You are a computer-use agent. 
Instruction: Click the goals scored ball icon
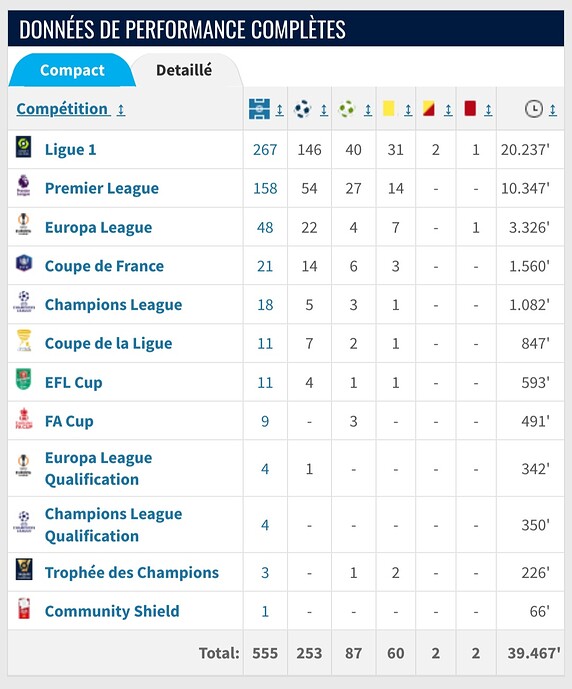[x=302, y=109]
